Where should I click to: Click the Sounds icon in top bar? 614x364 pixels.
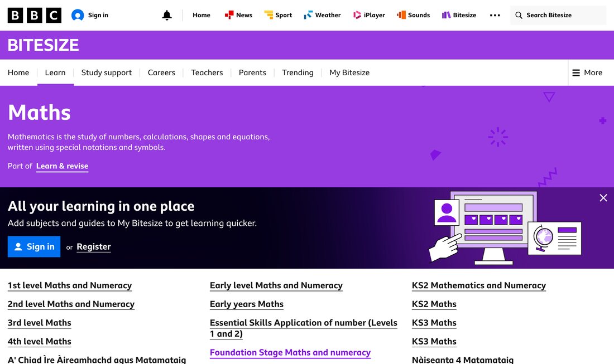coord(401,15)
